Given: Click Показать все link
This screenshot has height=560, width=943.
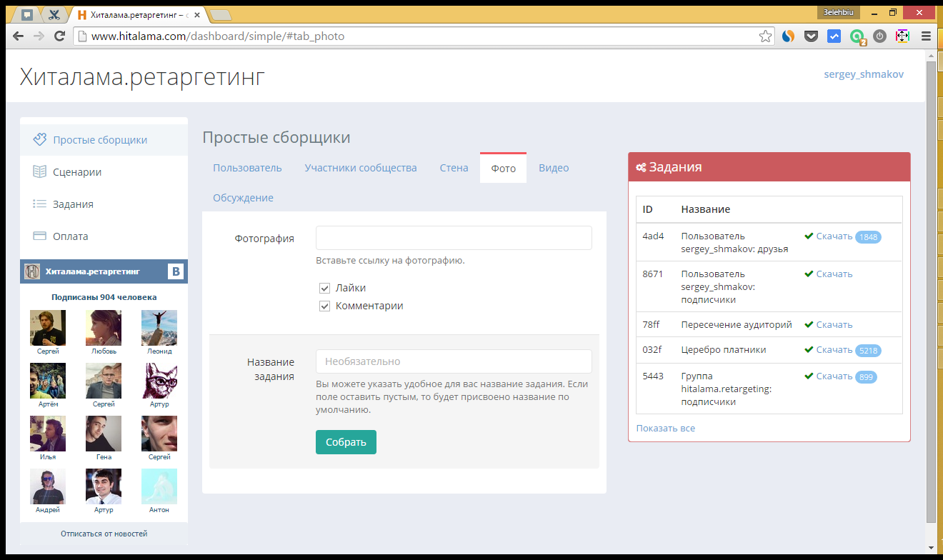Looking at the screenshot, I should (x=665, y=428).
